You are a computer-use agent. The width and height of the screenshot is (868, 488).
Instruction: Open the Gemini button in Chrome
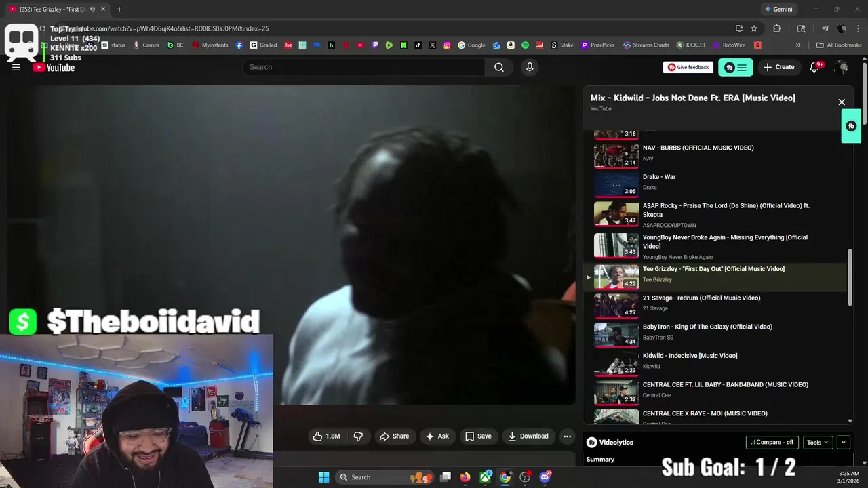[x=778, y=9]
